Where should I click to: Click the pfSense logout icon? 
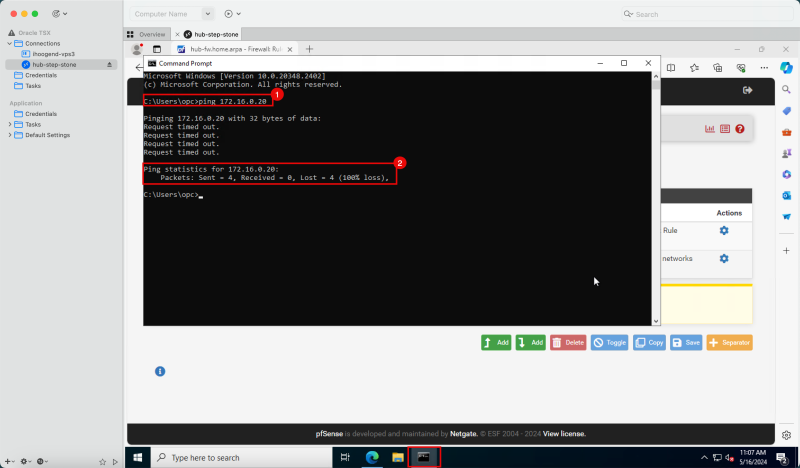coord(747,90)
